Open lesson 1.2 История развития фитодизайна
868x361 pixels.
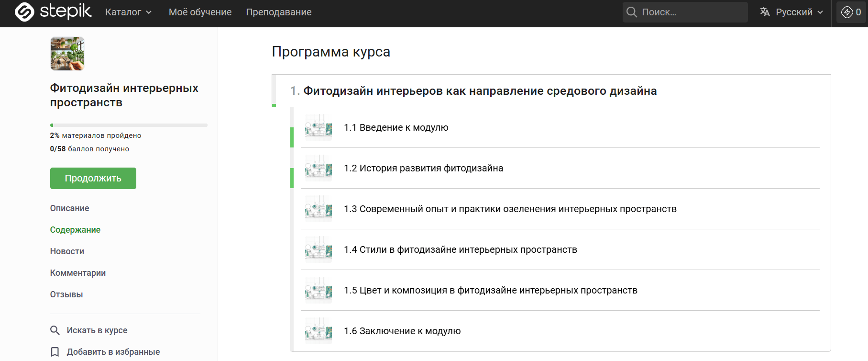click(x=423, y=169)
